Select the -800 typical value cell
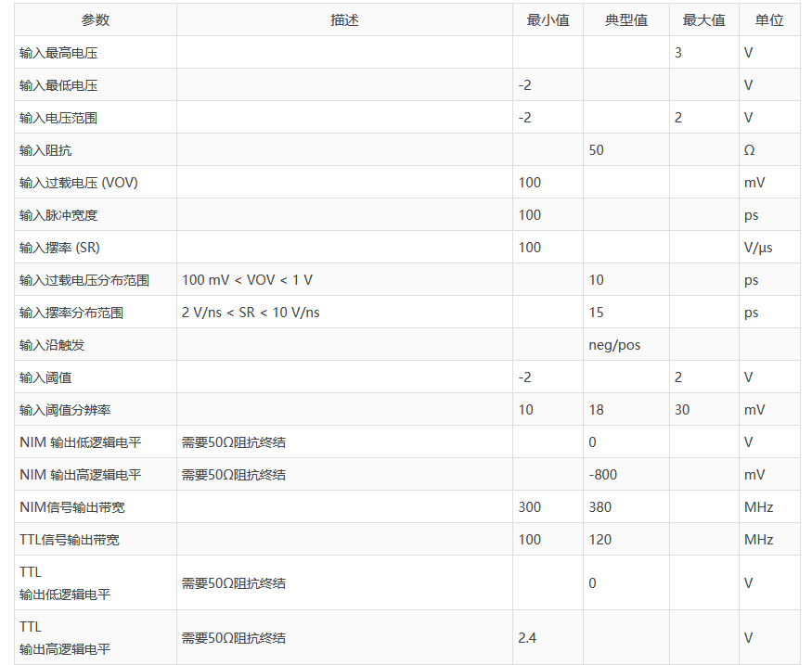The width and height of the screenshot is (812, 665). pos(603,475)
